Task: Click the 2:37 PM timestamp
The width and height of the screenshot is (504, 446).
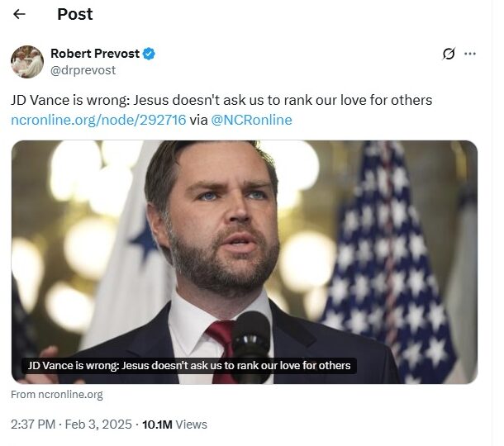Action: [34, 425]
